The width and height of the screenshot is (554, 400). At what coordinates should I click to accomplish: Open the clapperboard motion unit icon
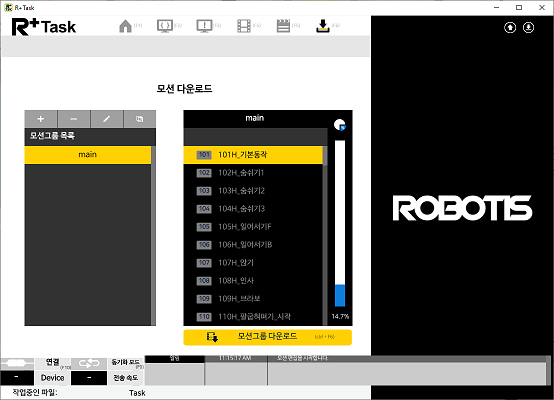283,26
